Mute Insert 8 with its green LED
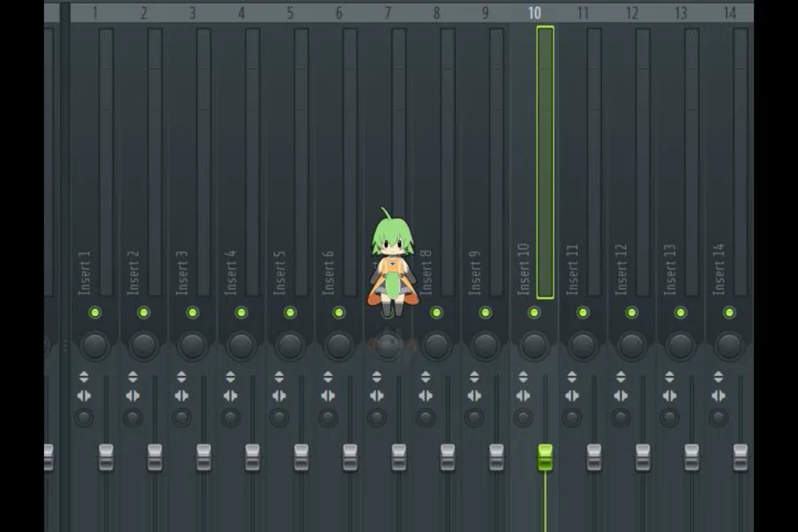This screenshot has height=532, width=798. tap(436, 313)
